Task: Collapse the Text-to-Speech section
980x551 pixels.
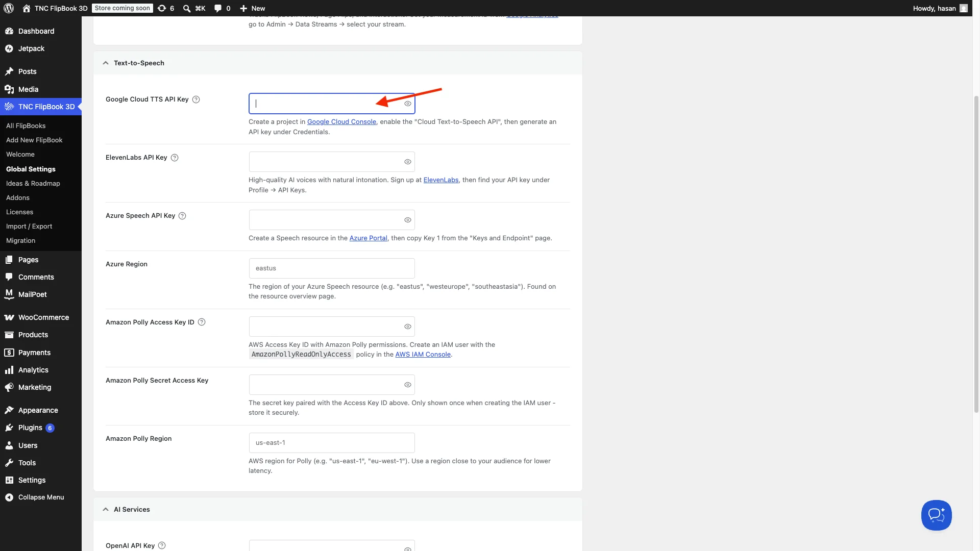Action: pos(106,63)
